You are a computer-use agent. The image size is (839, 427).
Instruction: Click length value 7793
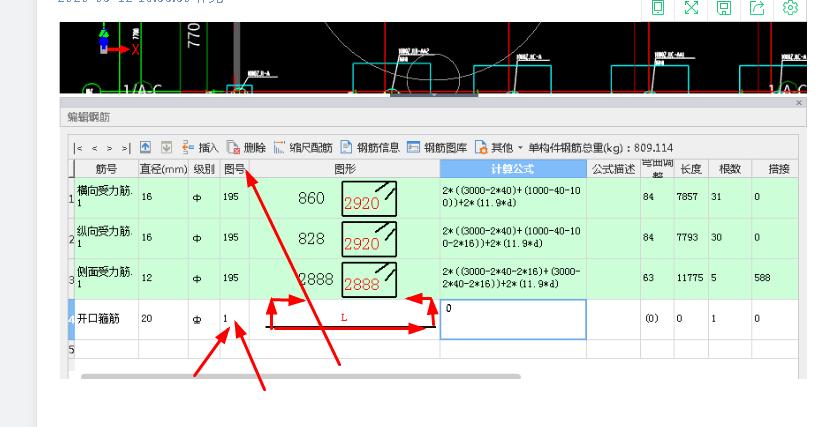[687, 237]
